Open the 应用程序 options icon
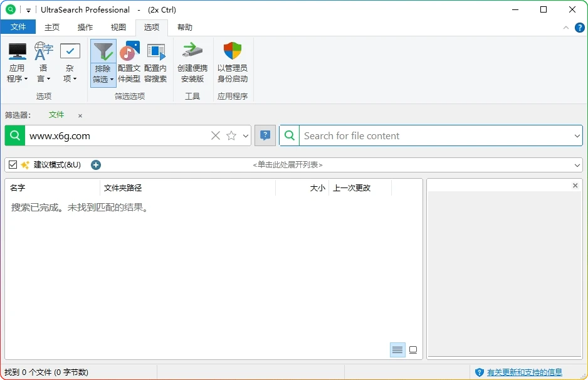 pyautogui.click(x=18, y=51)
